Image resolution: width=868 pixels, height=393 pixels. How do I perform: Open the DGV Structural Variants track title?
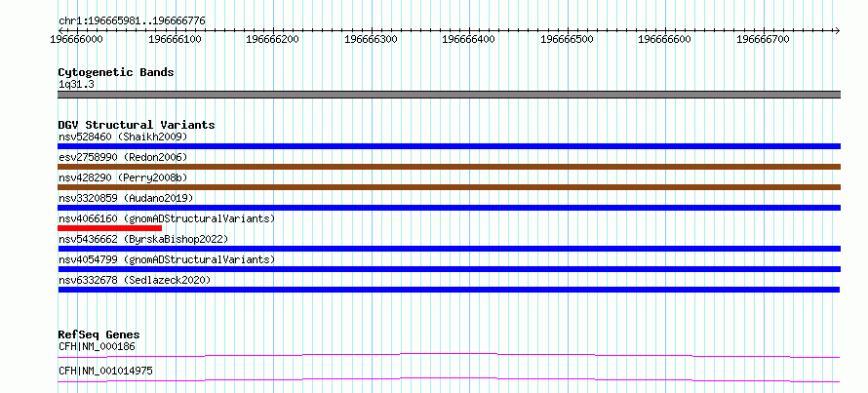tap(137, 125)
